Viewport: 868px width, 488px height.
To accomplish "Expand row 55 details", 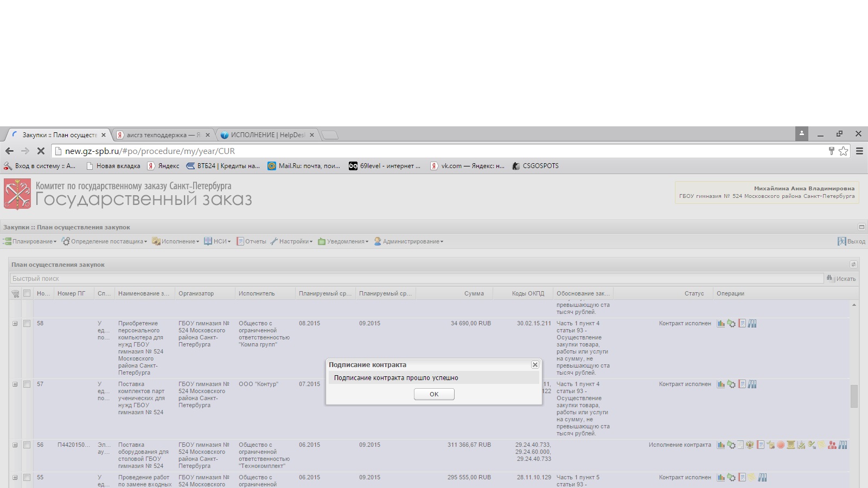I will coord(15,478).
